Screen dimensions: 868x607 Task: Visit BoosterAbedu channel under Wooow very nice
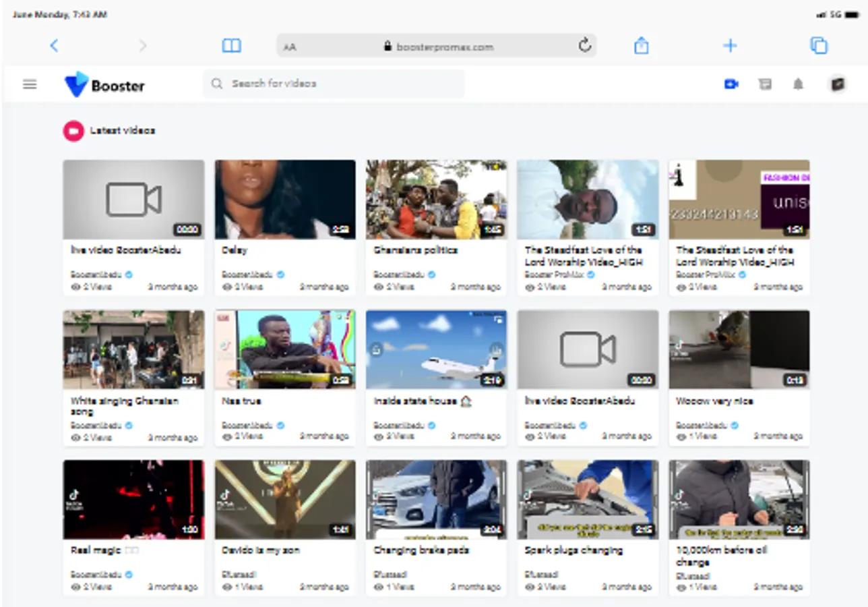tap(702, 426)
